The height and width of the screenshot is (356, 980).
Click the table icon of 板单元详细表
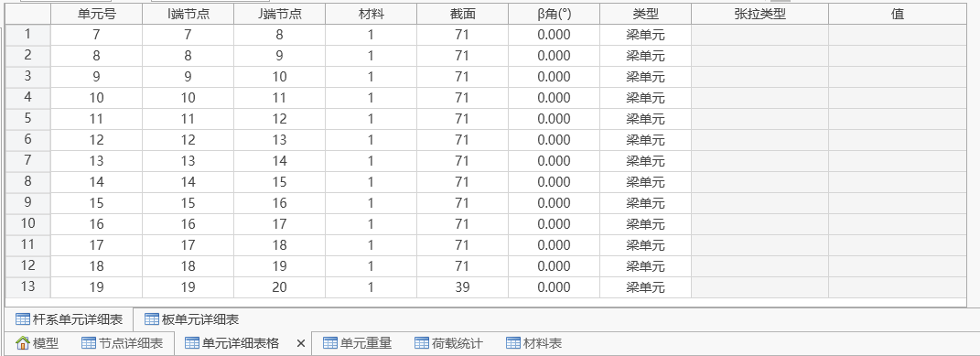point(152,319)
